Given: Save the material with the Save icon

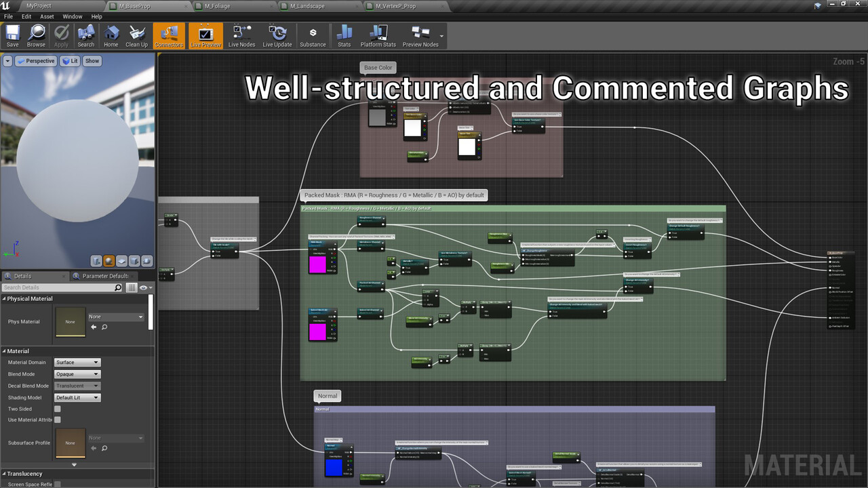Looking at the screenshot, I should (x=12, y=36).
